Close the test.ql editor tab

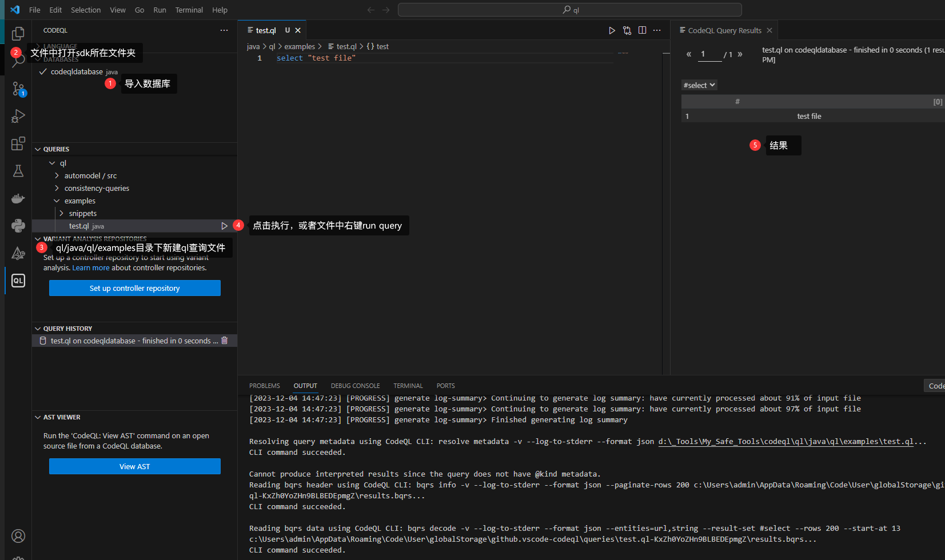[298, 30]
